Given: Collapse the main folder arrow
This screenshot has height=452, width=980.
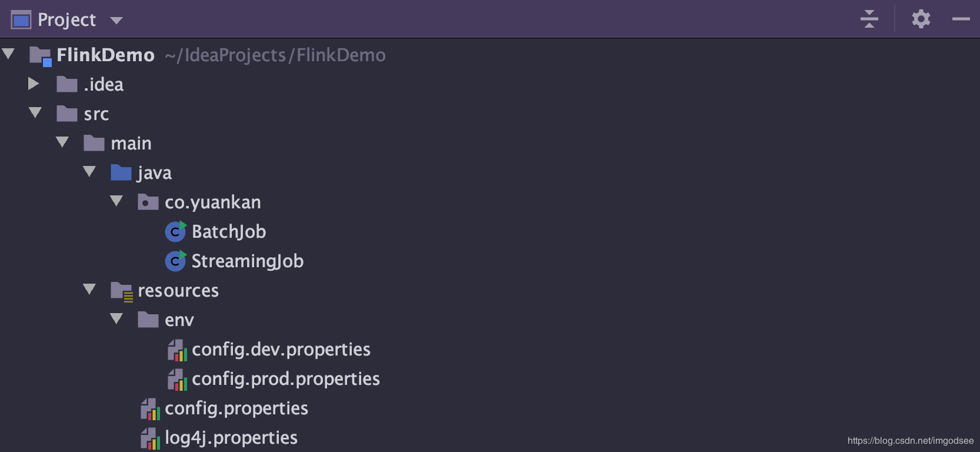Looking at the screenshot, I should pos(62,142).
